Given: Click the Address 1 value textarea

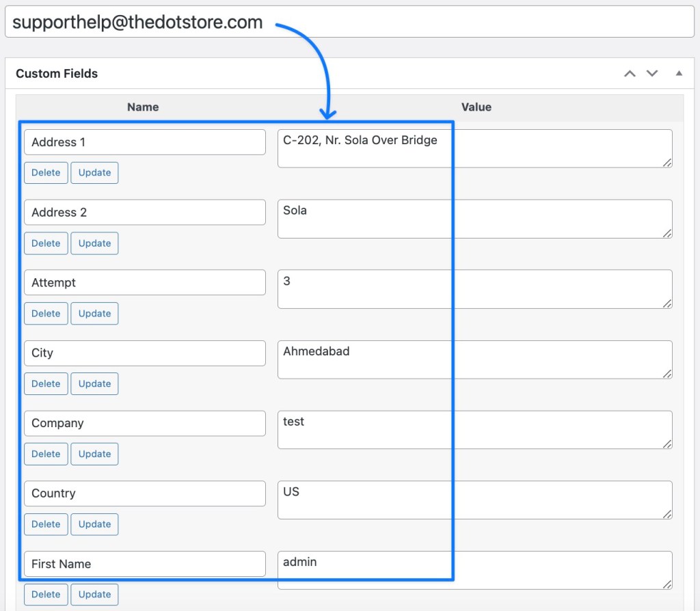Looking at the screenshot, I should (475, 148).
